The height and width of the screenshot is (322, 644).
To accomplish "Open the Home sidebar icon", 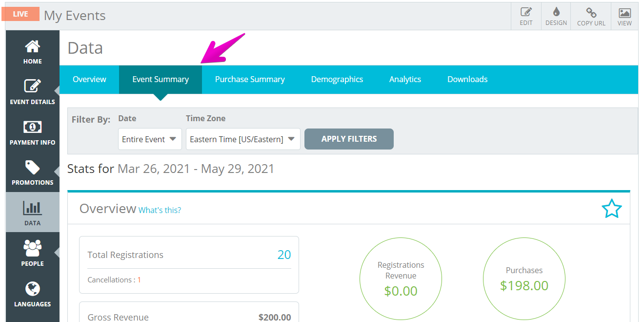I will click(33, 46).
